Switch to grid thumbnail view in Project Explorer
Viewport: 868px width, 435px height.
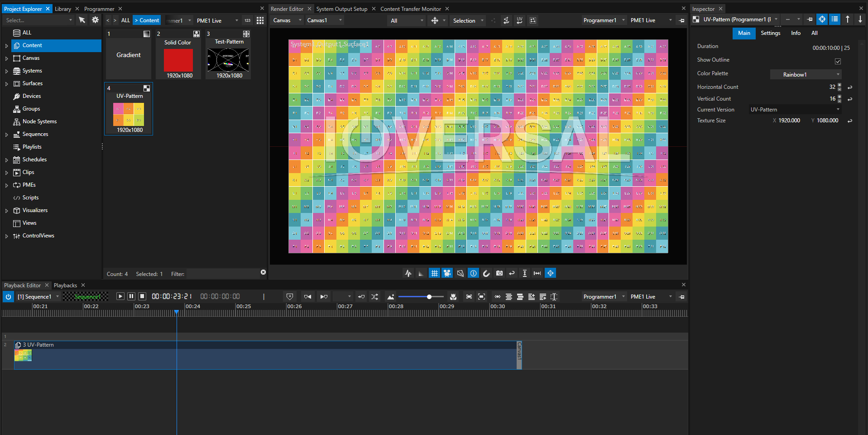pyautogui.click(x=260, y=20)
